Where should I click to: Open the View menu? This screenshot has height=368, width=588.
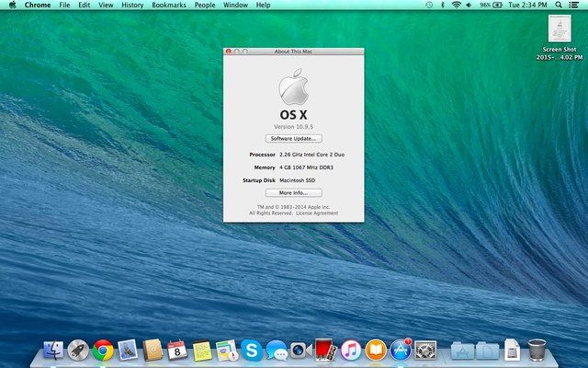(106, 5)
